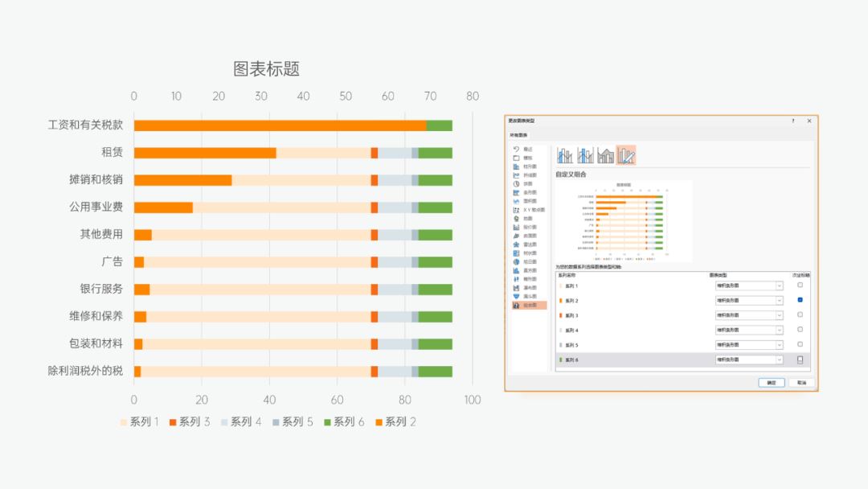Confirm with the 确定 button
This screenshot has height=489, width=868.
[771, 383]
